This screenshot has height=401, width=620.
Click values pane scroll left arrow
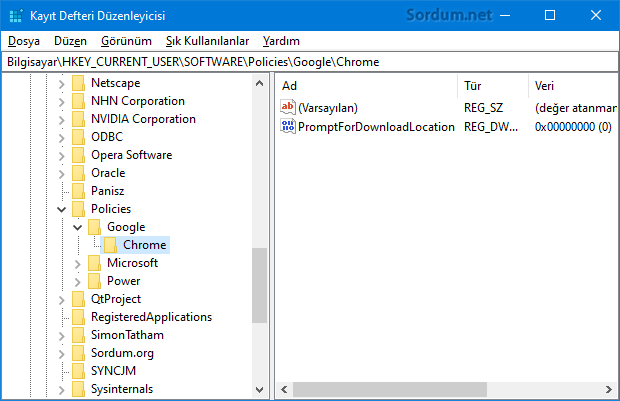(284, 390)
